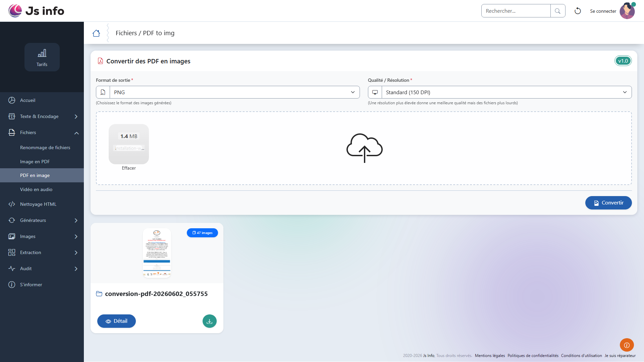Screen dimensions: 644x362
Task: Go to Accueil menu entry
Action: click(28, 100)
